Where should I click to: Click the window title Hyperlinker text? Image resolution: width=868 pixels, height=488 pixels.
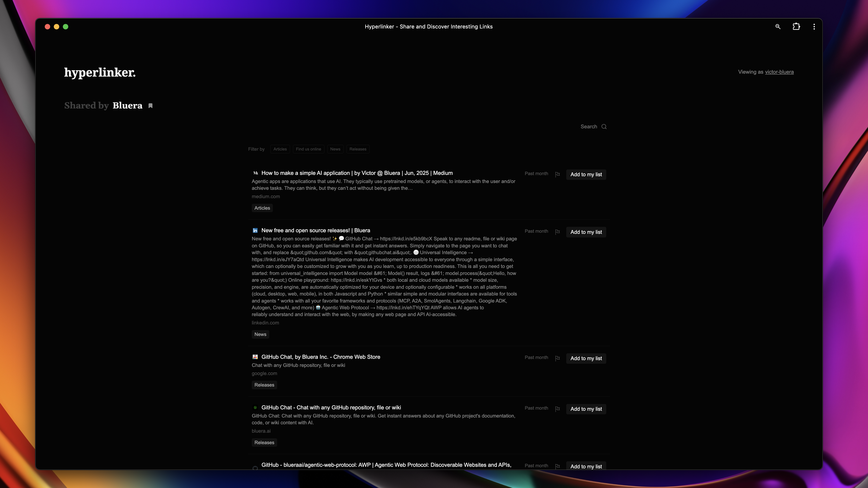[x=429, y=27]
